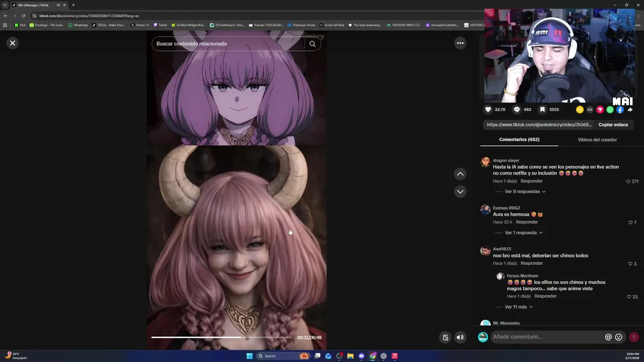
Task: Open Discord from the taskbar
Action: tap(361, 356)
